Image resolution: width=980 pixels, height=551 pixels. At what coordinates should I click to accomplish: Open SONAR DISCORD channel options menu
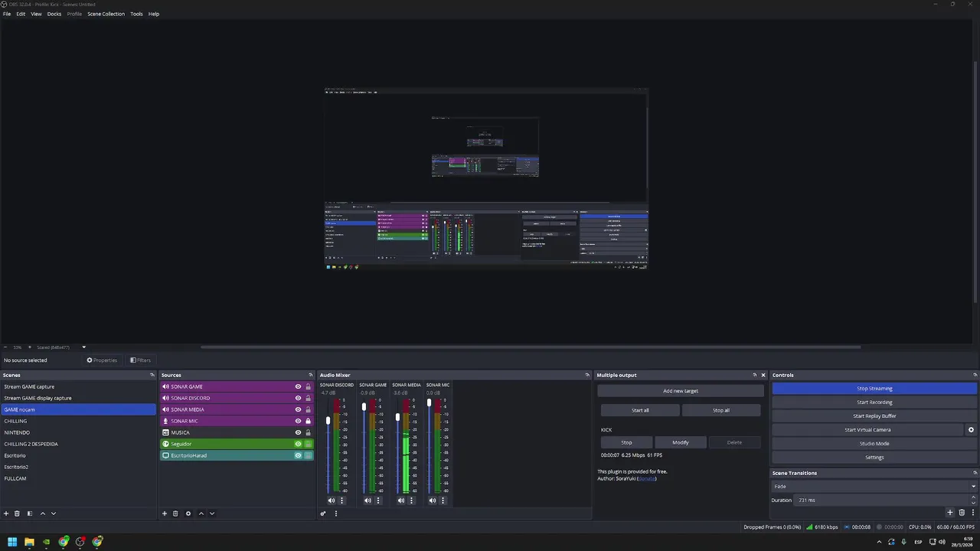pos(341,500)
